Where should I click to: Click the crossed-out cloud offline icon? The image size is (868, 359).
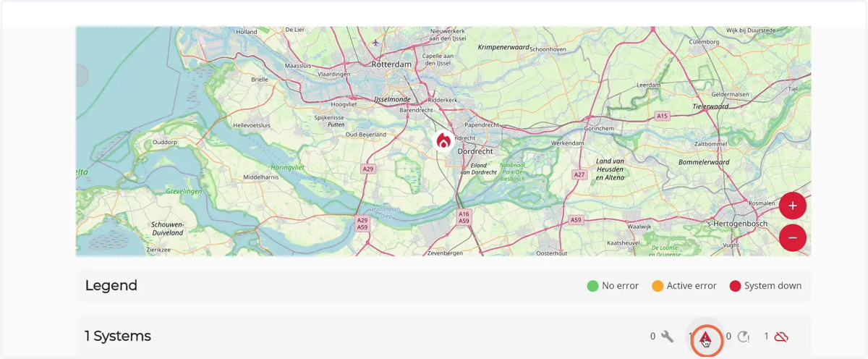(x=781, y=337)
